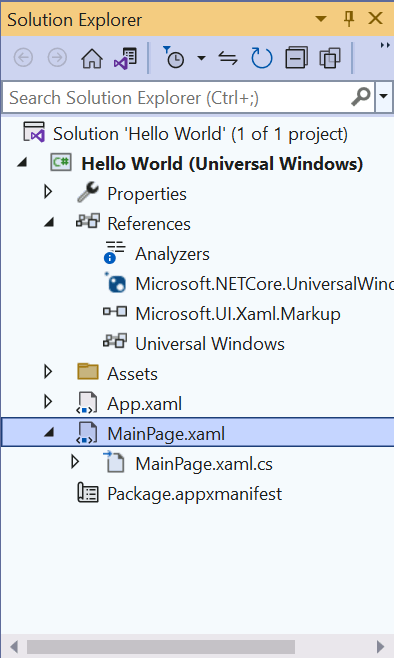Screen dimensions: 394x658
Task: Select the App.xaml file
Action: [145, 404]
